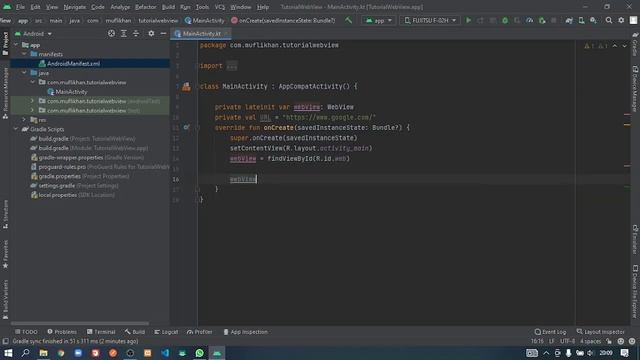Open the Profile app icon in toolbar
This screenshot has width=640, height=360.
click(529, 20)
